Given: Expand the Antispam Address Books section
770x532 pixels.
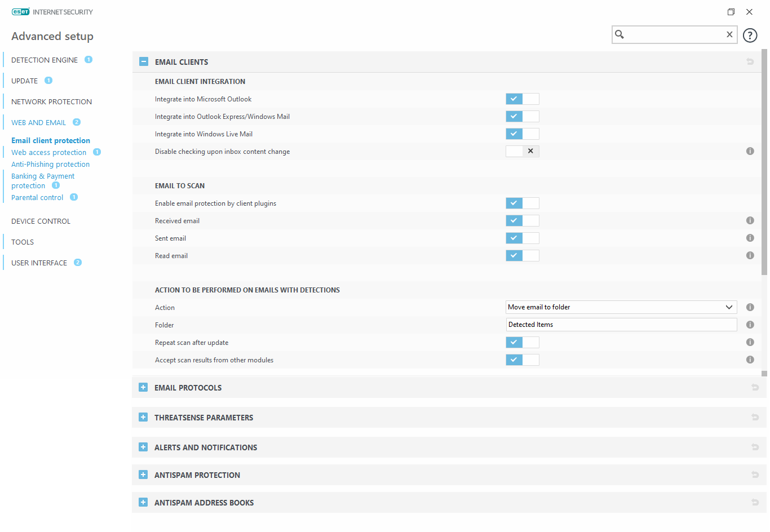Looking at the screenshot, I should coord(143,502).
